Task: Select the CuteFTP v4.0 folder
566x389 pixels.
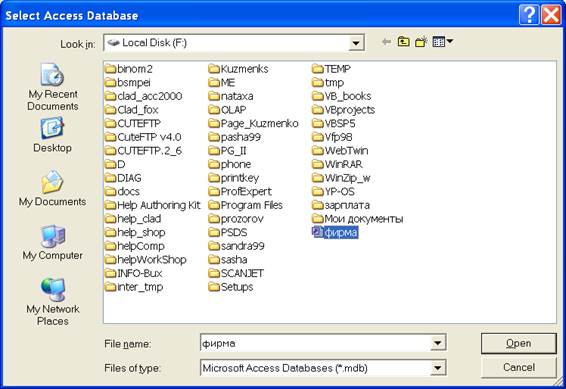Action: pos(143,137)
